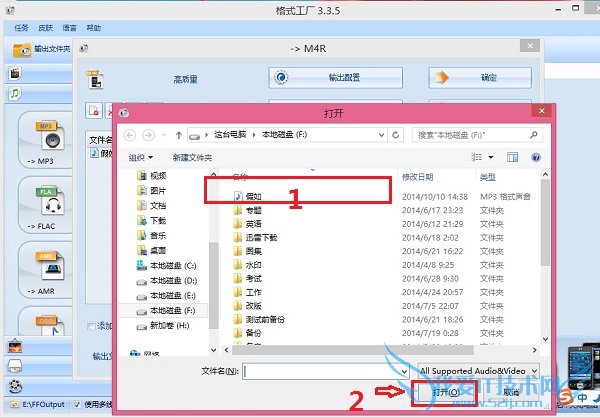Image resolution: width=600 pixels, height=418 pixels.
Task: Open the disc/ROM device category
Action: pyautogui.click(x=15, y=366)
